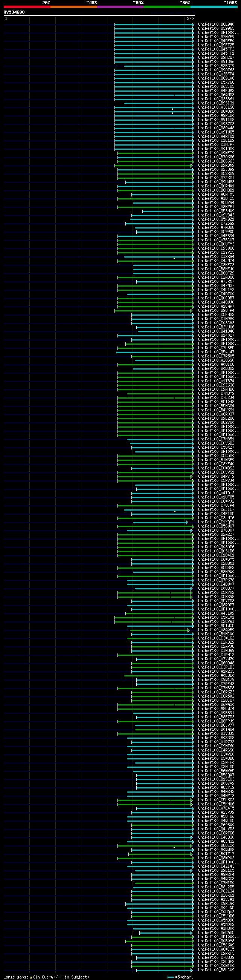
Task: Open hit UniRef100_Q9FT25
Action: 216,45
